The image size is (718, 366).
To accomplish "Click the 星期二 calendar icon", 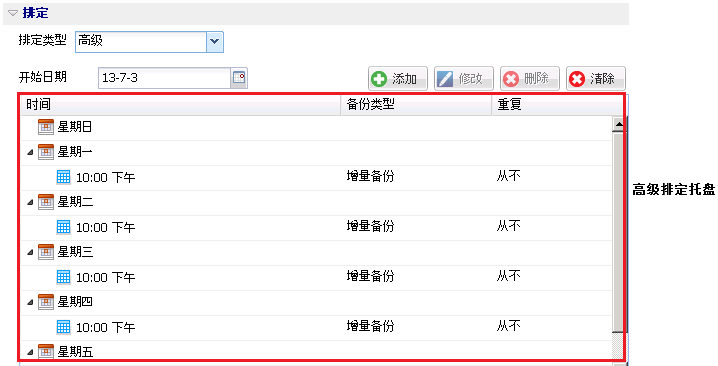I will (46, 202).
